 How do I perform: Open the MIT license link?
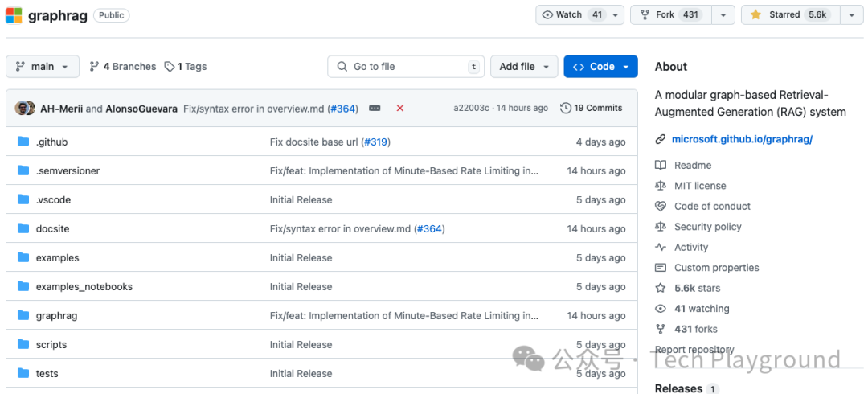click(700, 186)
